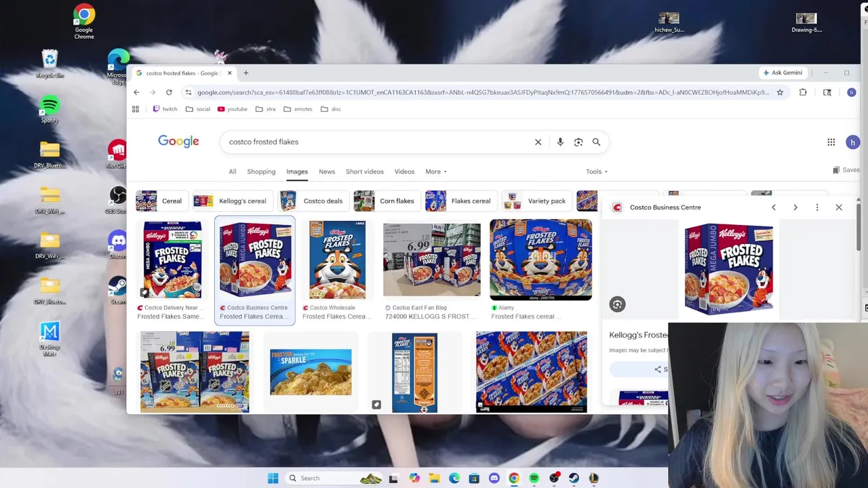Switch to the News tab
868x488 pixels.
pos(327,171)
